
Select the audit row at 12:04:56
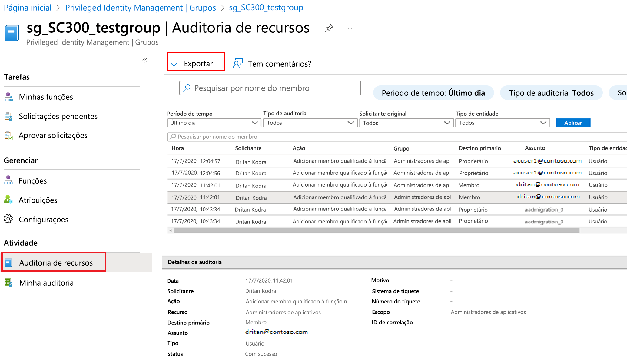(397, 173)
